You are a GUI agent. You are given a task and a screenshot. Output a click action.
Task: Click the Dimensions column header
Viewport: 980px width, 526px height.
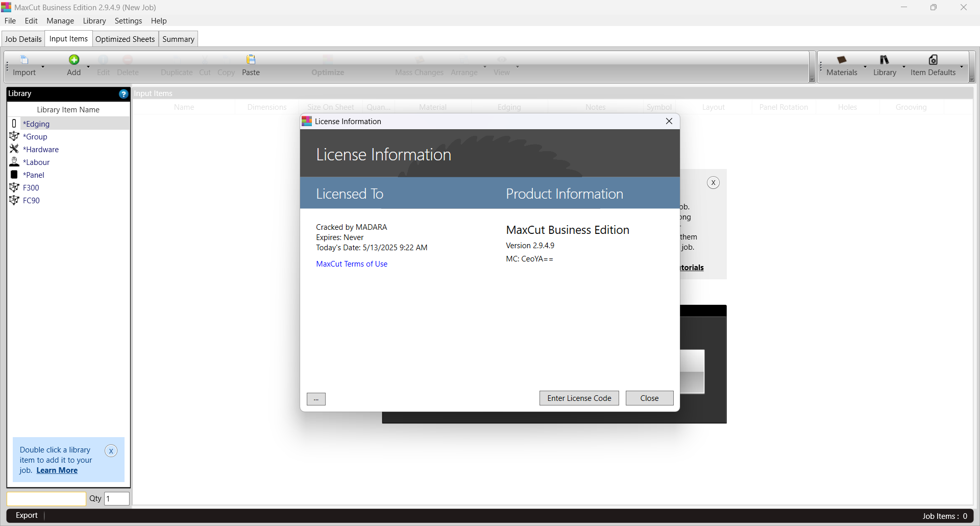click(x=267, y=107)
